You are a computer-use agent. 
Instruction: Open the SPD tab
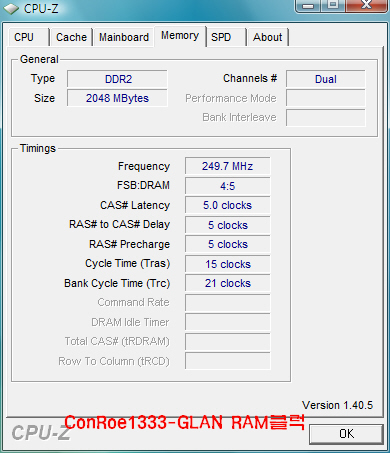point(226,37)
